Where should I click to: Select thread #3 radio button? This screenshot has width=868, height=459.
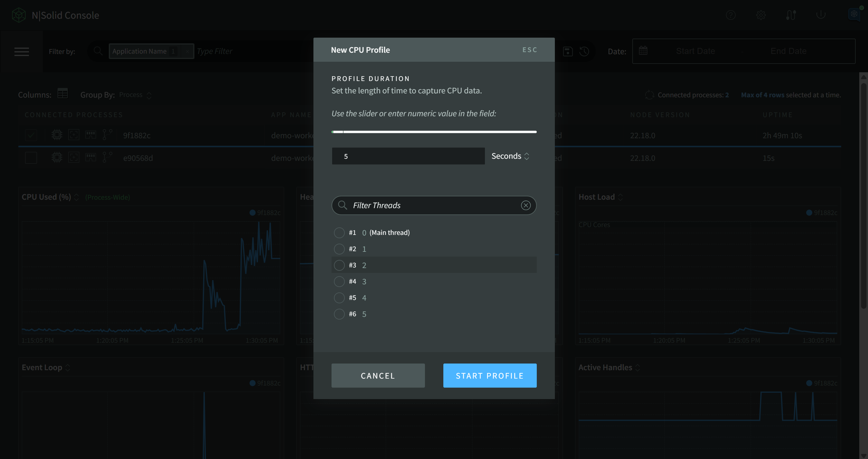[x=339, y=265]
